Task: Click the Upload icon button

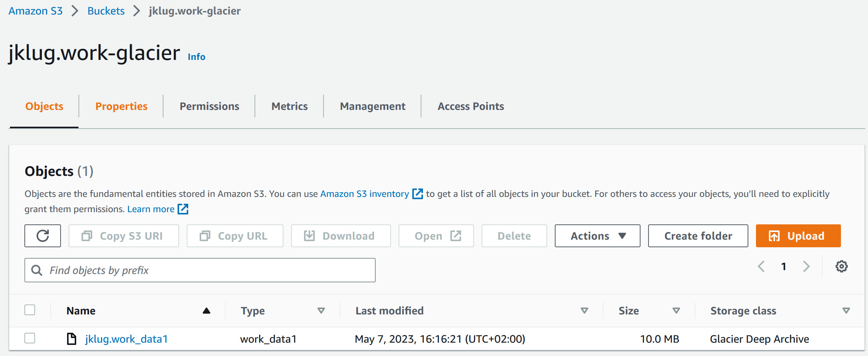Action: click(774, 236)
